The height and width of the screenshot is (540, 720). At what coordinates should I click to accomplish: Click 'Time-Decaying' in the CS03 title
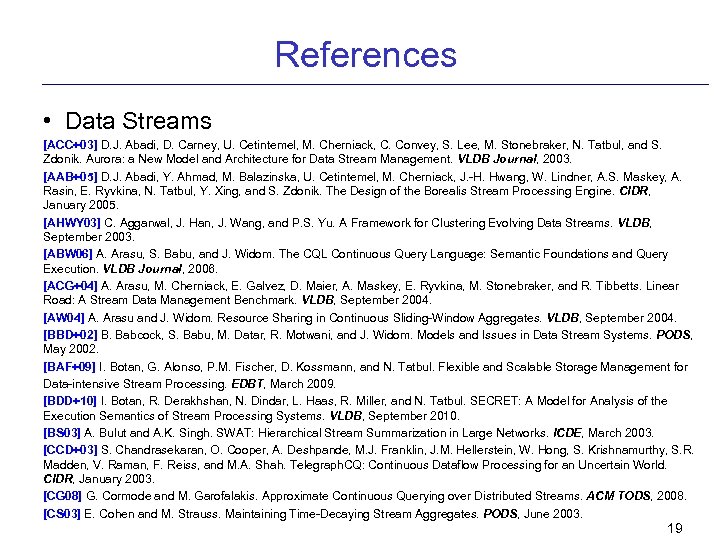click(328, 513)
